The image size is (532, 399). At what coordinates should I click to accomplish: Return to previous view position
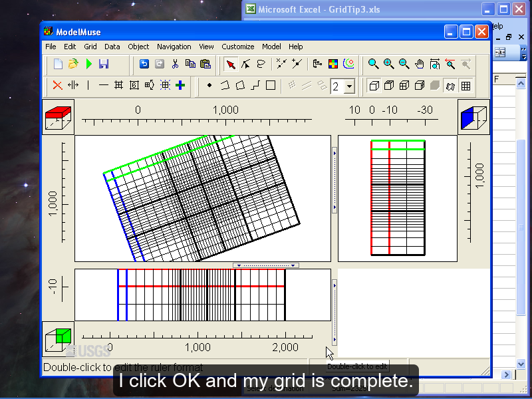click(x=450, y=64)
